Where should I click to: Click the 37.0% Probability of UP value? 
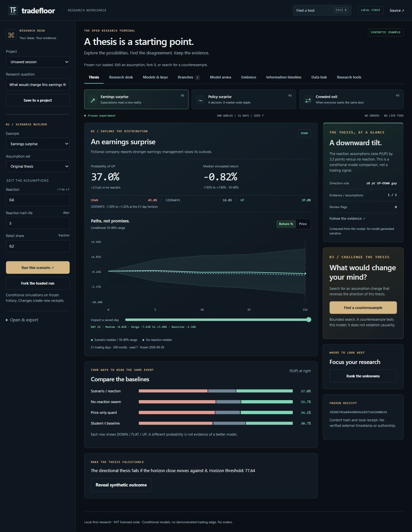105,177
